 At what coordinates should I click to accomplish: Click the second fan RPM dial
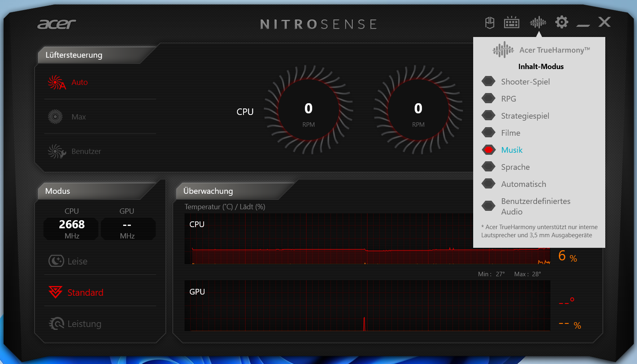418,110
